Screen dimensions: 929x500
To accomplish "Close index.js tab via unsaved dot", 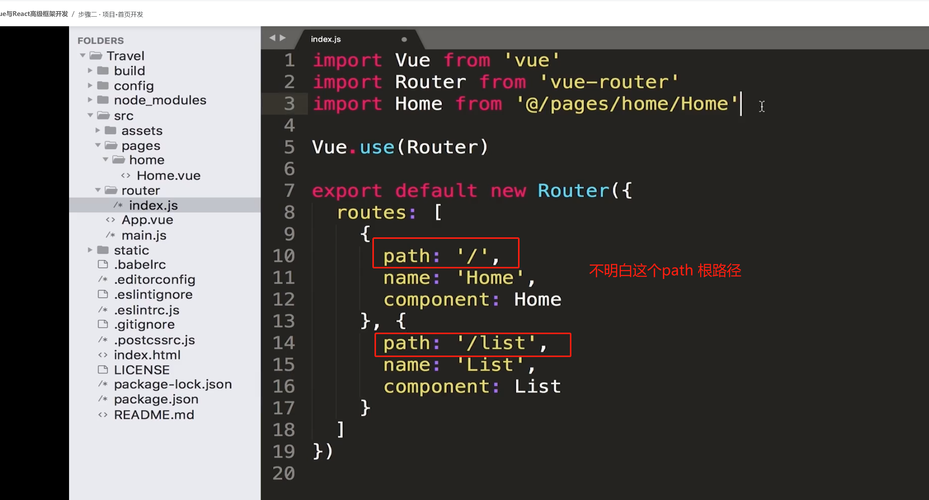I will coord(404,40).
